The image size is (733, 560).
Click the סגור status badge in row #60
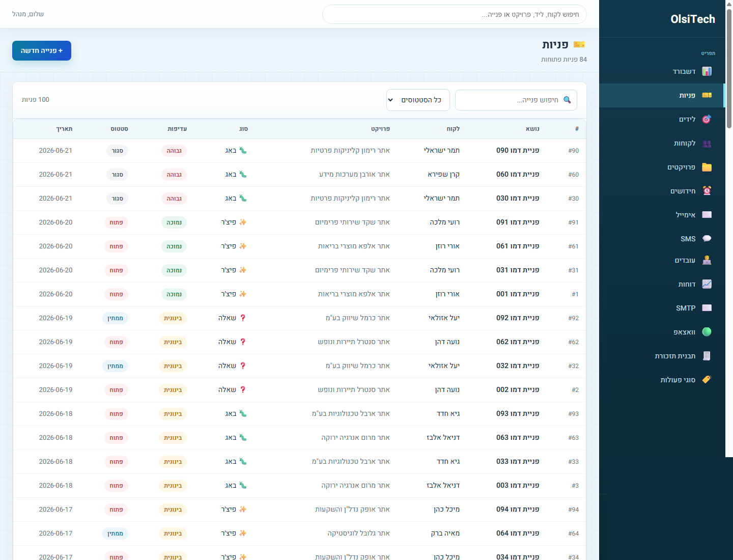pos(118,175)
